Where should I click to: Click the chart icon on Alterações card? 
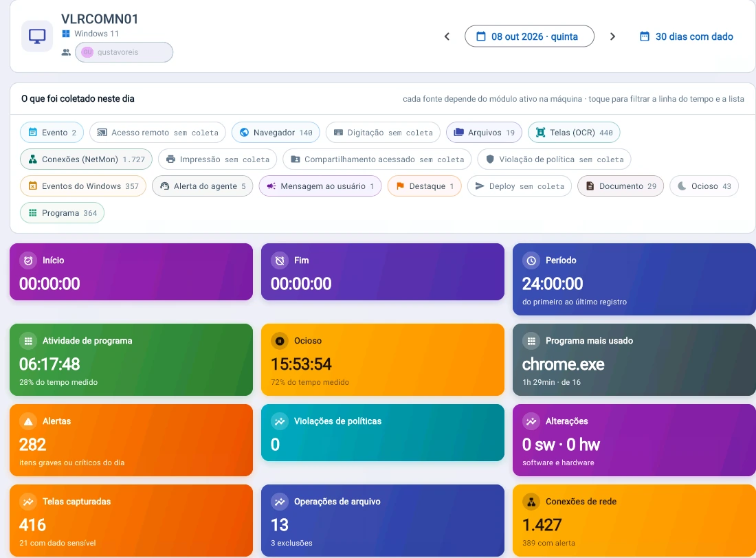(531, 421)
